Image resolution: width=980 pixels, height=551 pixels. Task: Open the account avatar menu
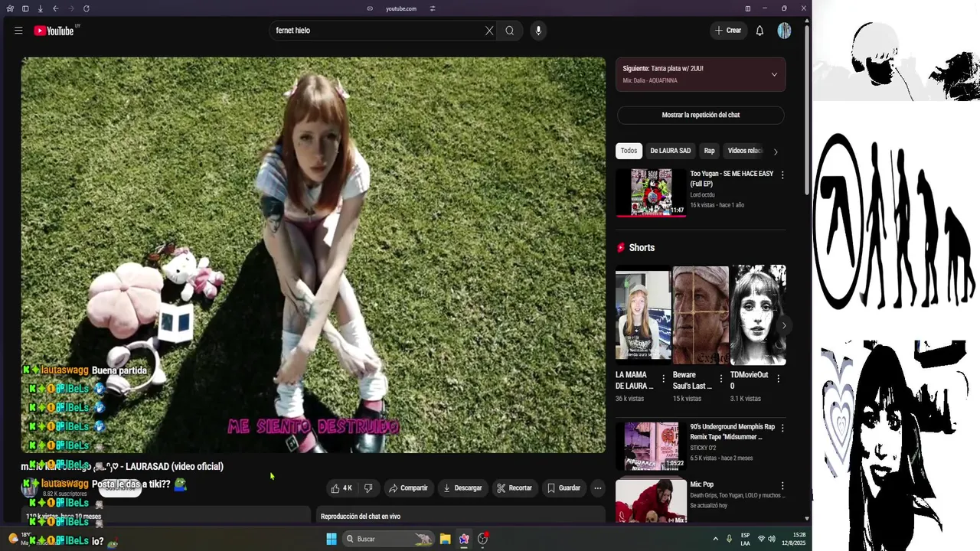[x=784, y=31]
